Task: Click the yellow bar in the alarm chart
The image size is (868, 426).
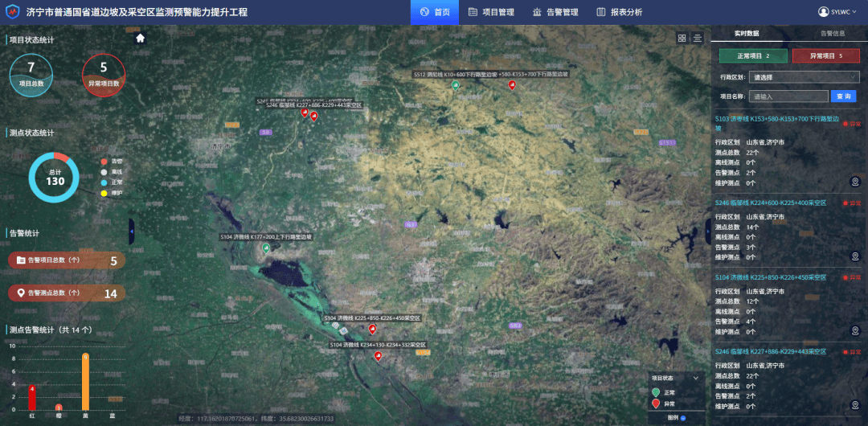Action: pyautogui.click(x=85, y=383)
